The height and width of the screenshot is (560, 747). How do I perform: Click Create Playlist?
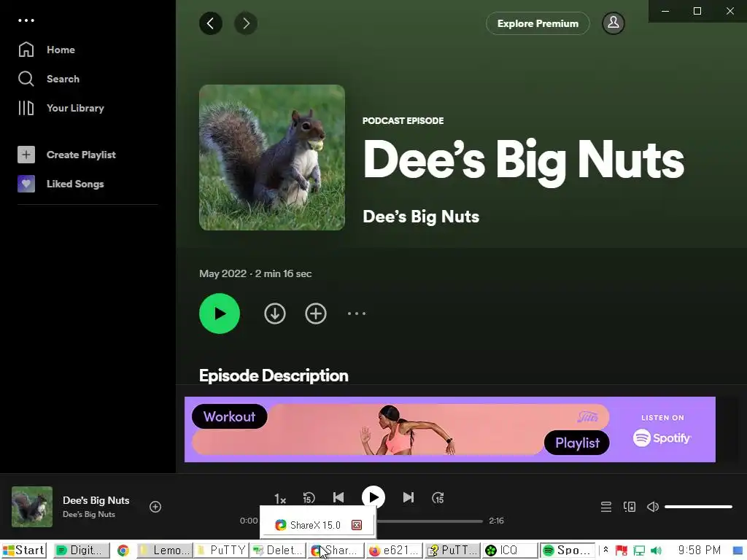pos(66,155)
